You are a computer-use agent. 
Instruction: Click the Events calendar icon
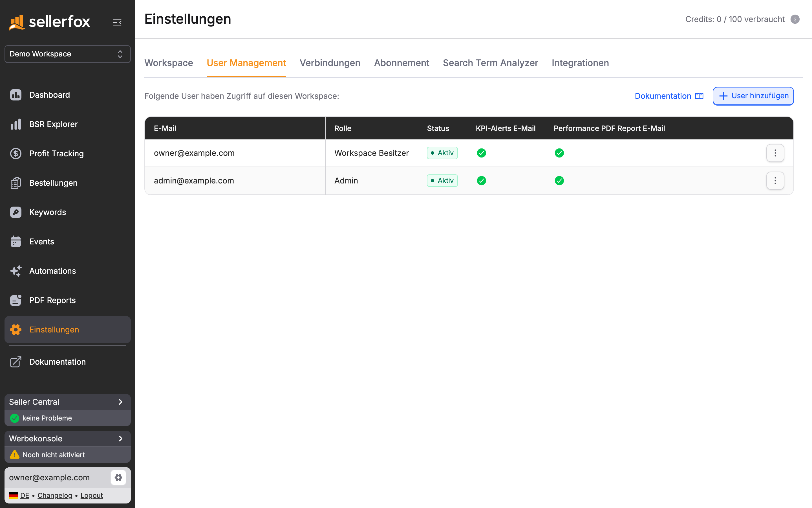click(x=16, y=242)
